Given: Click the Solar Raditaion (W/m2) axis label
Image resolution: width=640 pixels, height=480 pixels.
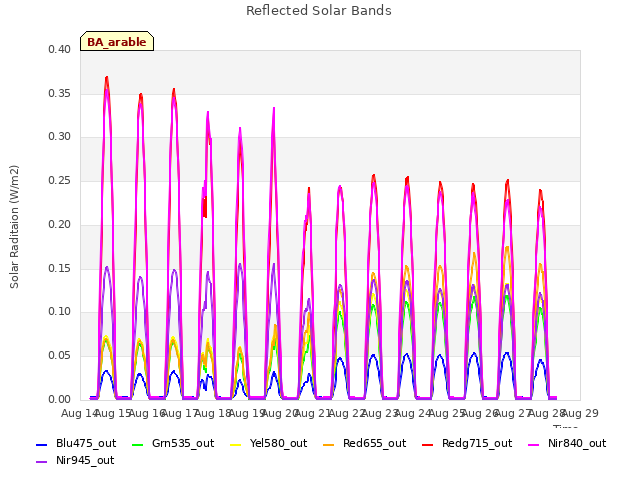Looking at the screenshot, I should coord(14,227).
